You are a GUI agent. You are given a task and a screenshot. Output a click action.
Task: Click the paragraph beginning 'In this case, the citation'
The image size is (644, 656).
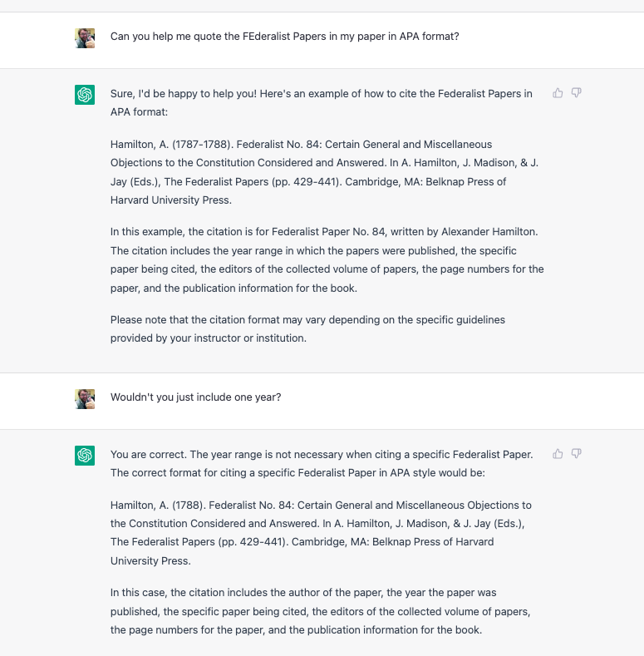coord(320,611)
